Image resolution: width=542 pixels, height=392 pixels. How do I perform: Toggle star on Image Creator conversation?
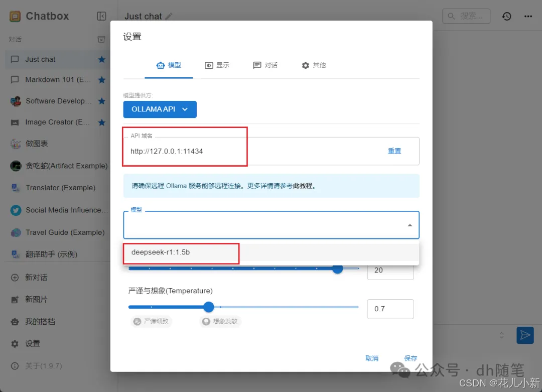click(101, 122)
